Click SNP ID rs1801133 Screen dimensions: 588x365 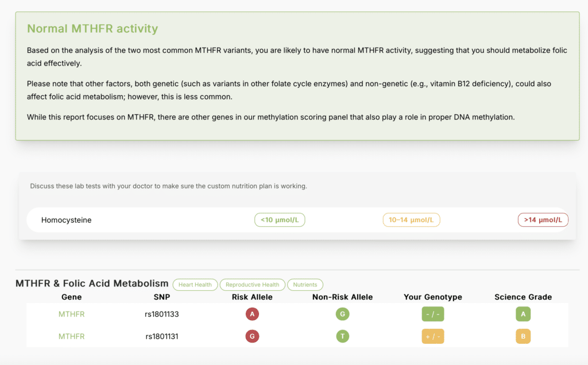(161, 314)
